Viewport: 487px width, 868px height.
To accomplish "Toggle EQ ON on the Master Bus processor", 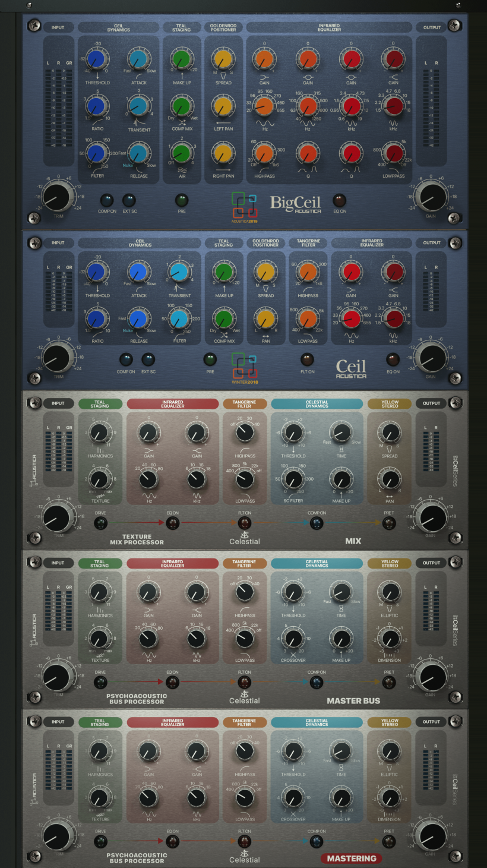I will (172, 682).
